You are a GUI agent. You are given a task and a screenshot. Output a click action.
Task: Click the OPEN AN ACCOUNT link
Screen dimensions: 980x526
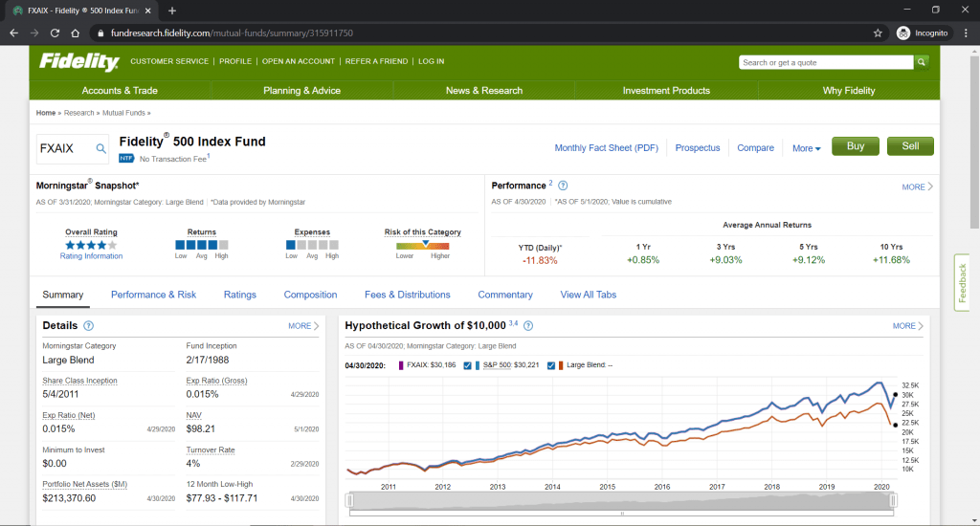[x=299, y=61]
